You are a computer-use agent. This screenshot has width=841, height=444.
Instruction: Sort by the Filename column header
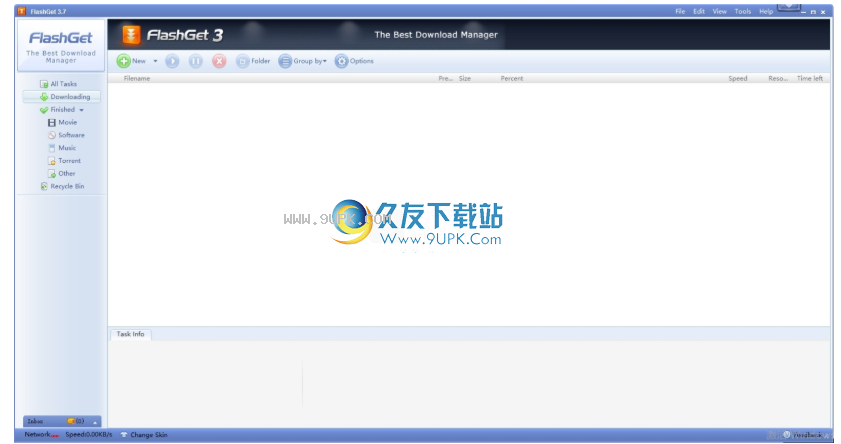point(137,78)
